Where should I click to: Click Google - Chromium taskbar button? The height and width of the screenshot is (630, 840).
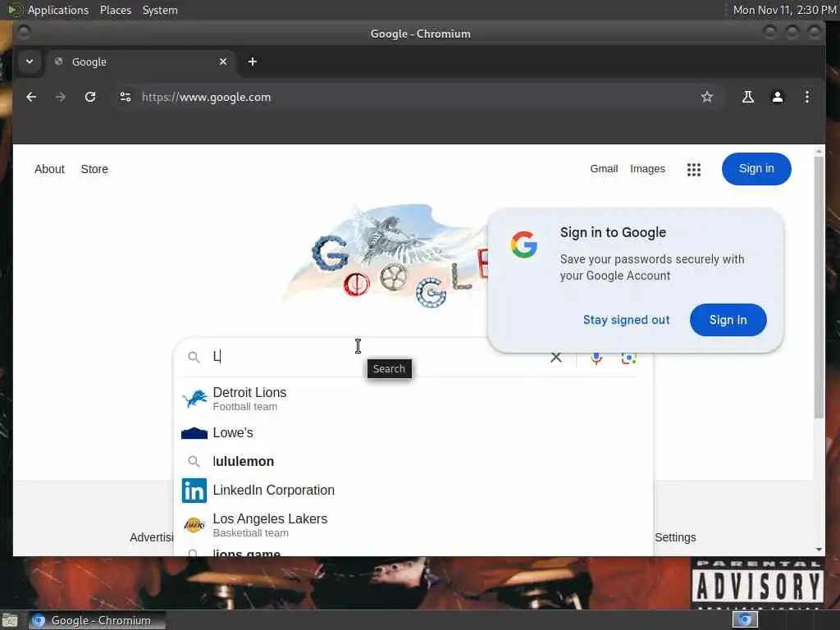97,620
